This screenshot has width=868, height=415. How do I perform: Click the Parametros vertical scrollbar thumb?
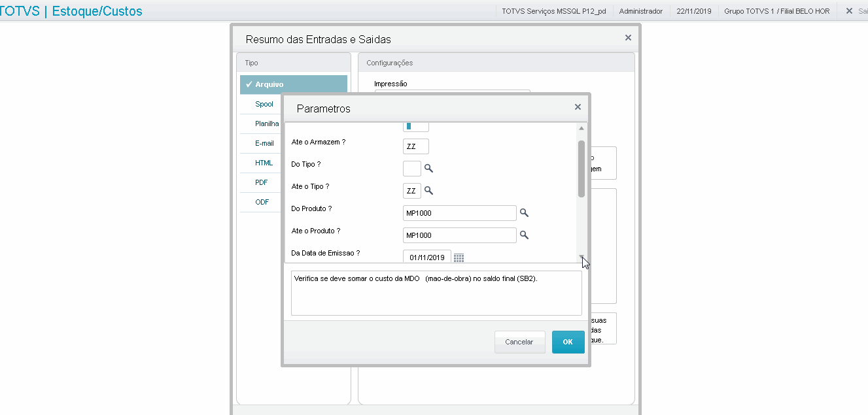coord(582,169)
